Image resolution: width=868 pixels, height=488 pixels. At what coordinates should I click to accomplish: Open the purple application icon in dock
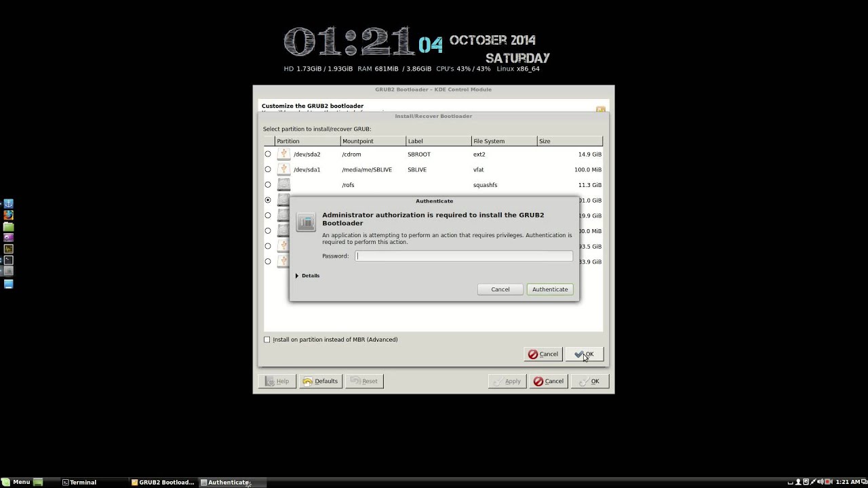click(x=8, y=237)
